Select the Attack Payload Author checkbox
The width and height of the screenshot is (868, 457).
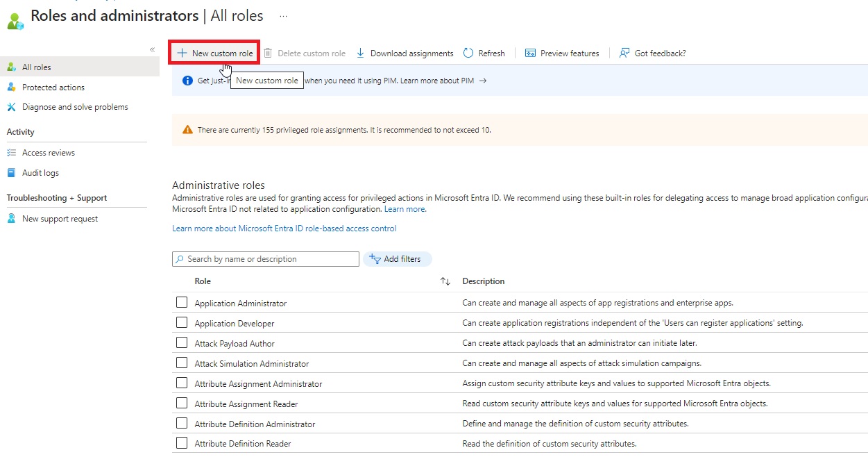point(182,343)
